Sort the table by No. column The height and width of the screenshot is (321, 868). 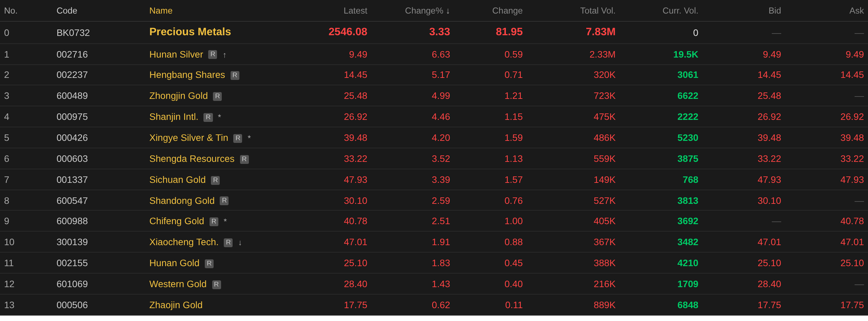[11, 11]
